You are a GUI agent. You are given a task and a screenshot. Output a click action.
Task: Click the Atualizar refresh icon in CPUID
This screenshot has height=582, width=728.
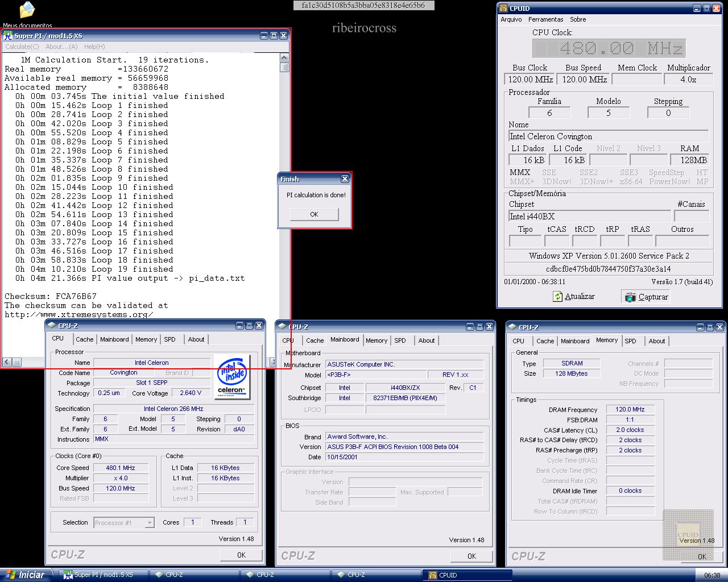pyautogui.click(x=557, y=297)
